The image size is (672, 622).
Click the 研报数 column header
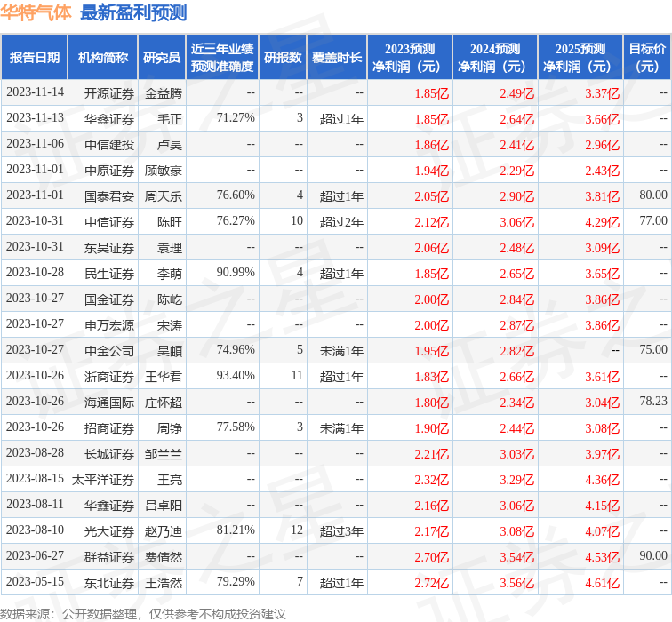coord(283,58)
